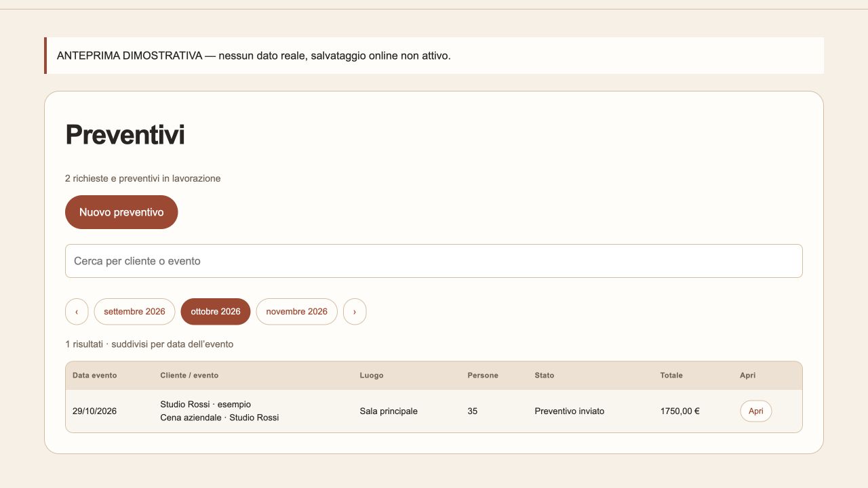The image size is (868, 488).
Task: Click the total 1750,00 € cell
Action: (x=680, y=411)
